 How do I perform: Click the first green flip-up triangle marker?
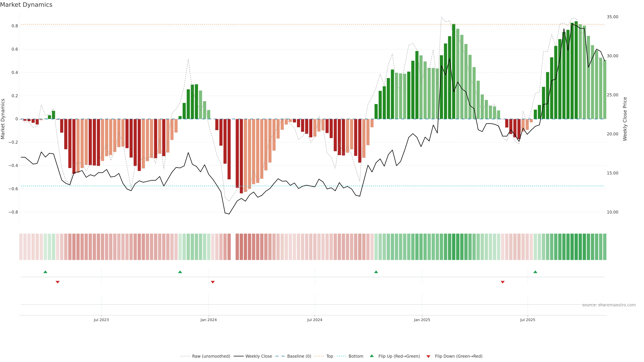[45, 272]
